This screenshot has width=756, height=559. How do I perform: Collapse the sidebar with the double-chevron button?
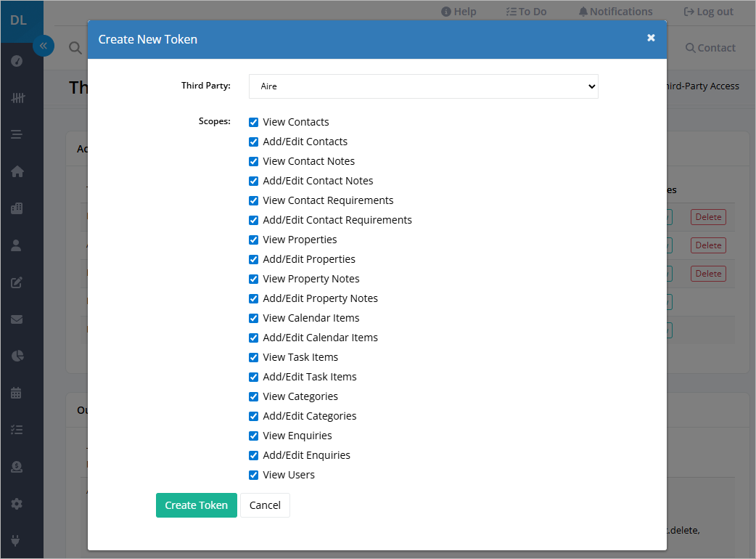click(44, 46)
